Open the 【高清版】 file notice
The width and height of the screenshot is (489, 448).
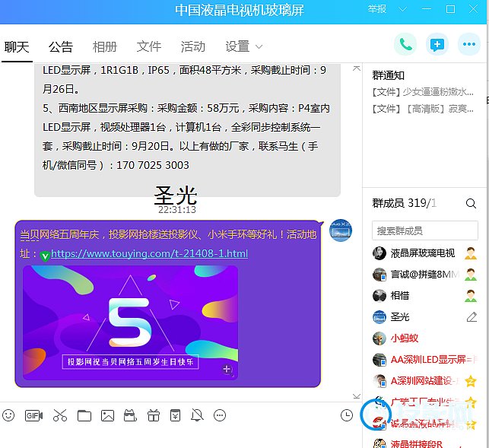pos(423,109)
